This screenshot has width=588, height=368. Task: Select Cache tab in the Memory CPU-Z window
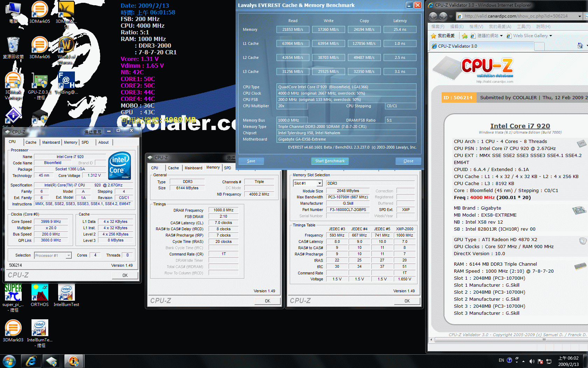pyautogui.click(x=173, y=168)
